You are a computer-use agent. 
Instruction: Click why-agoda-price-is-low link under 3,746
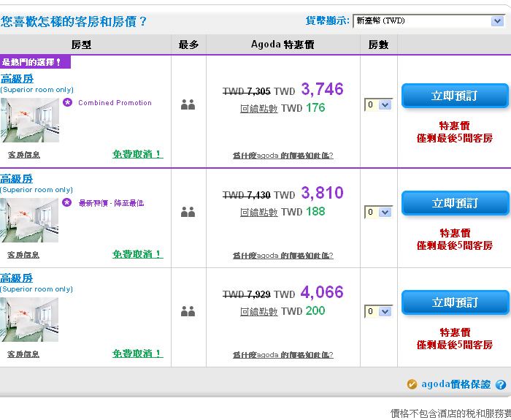[283, 156]
